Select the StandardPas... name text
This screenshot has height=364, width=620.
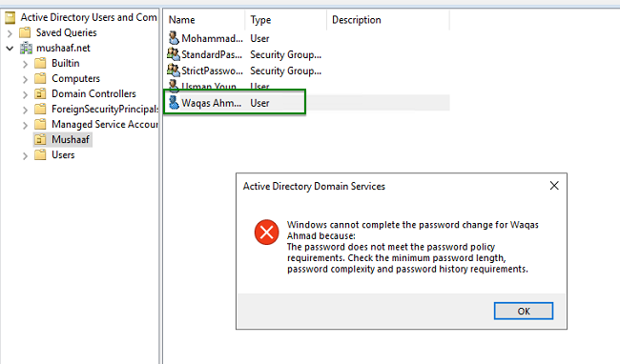(212, 54)
